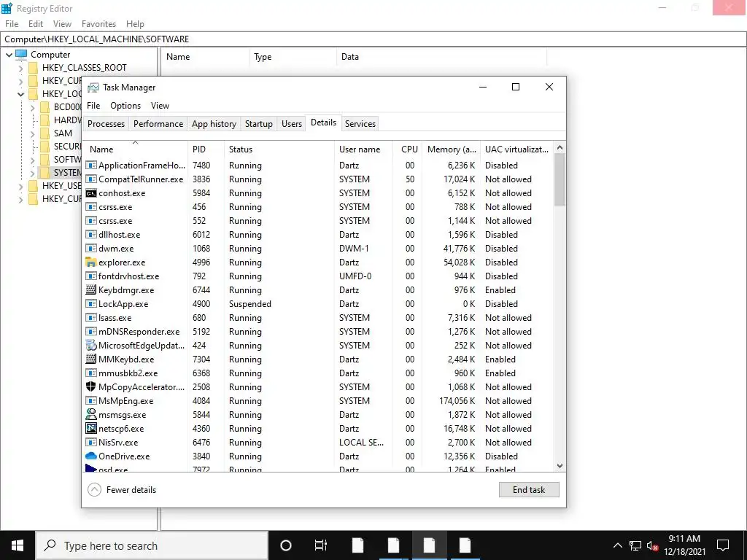Click the End task button

(x=529, y=489)
